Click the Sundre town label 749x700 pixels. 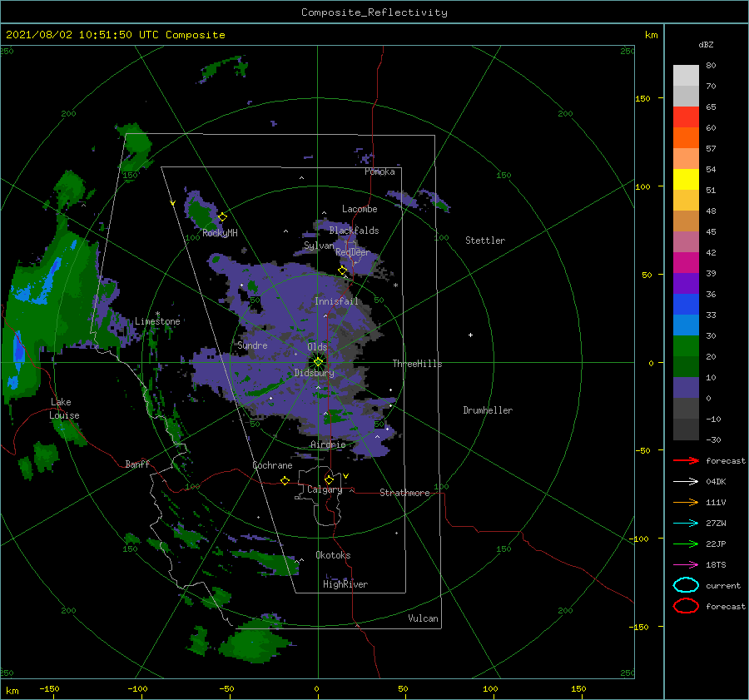[252, 345]
